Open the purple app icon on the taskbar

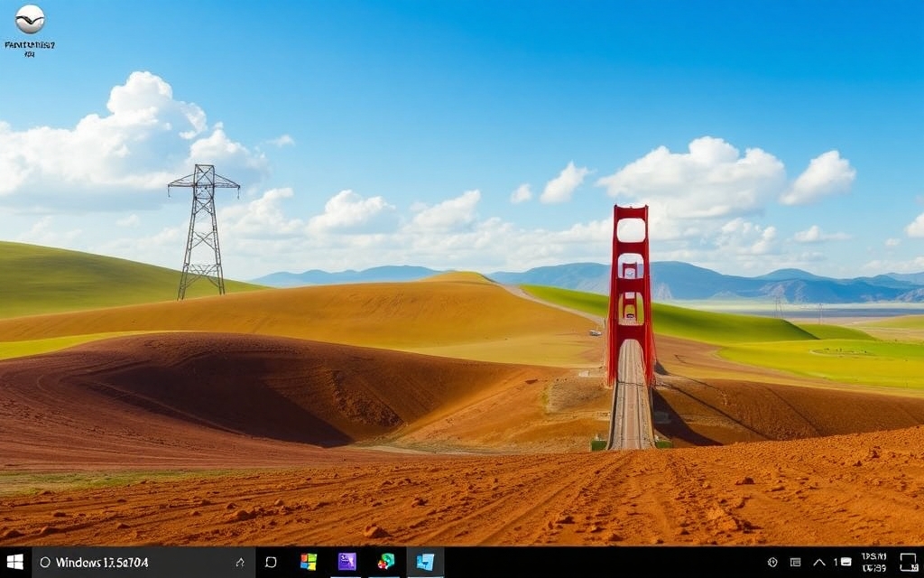tap(347, 562)
